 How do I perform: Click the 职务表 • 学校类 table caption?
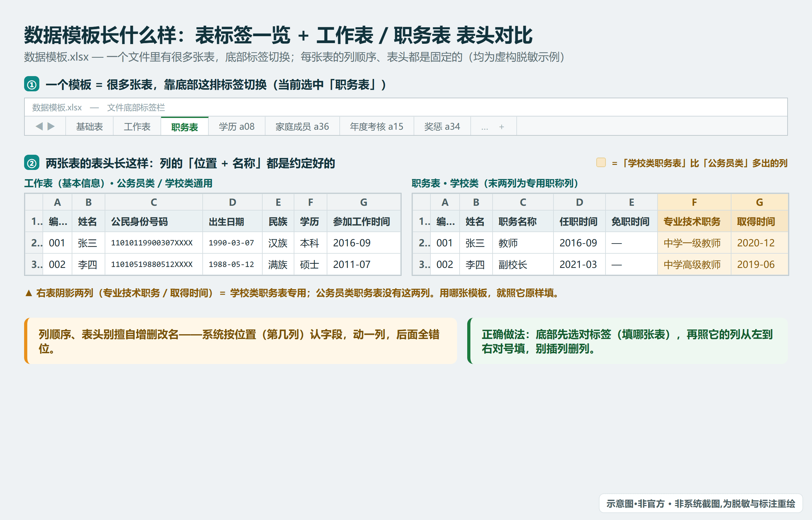pos(495,183)
